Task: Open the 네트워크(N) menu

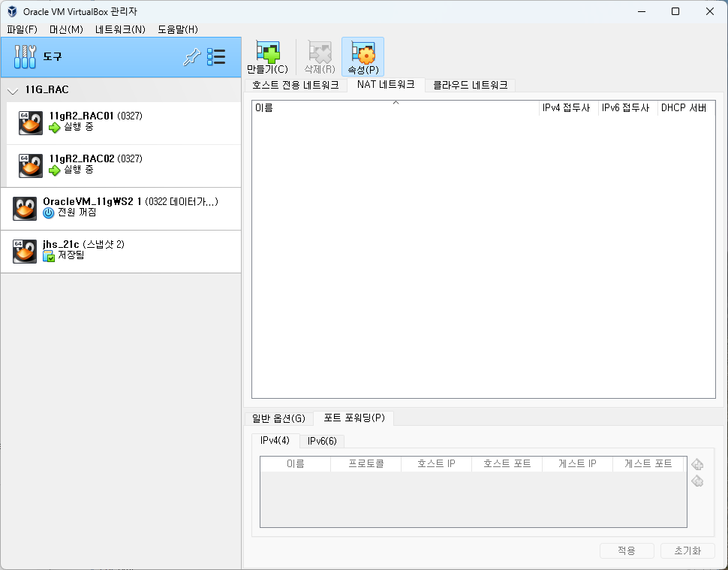Action: pyautogui.click(x=120, y=30)
